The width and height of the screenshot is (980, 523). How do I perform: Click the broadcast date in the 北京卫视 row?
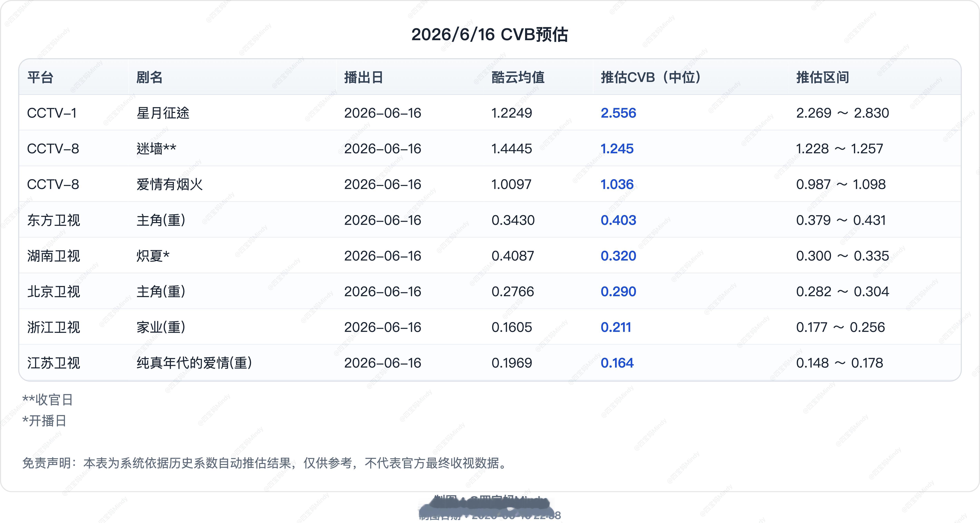tap(383, 292)
